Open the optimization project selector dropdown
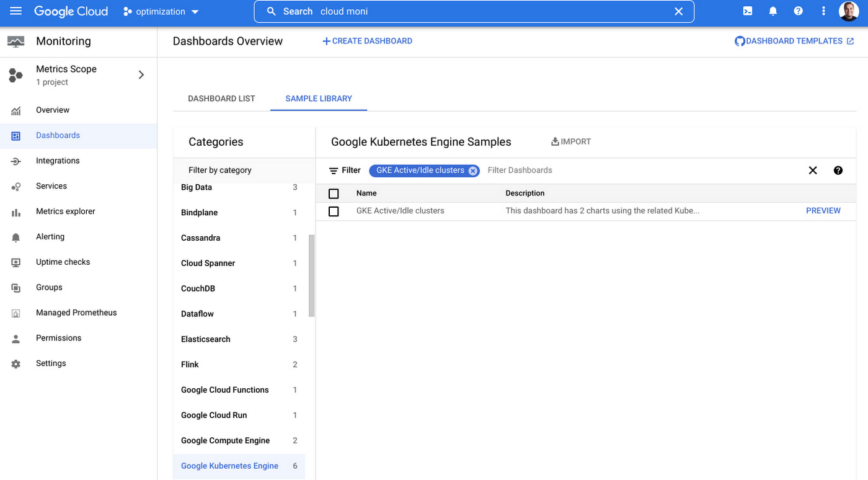The image size is (868, 480). pos(161,12)
